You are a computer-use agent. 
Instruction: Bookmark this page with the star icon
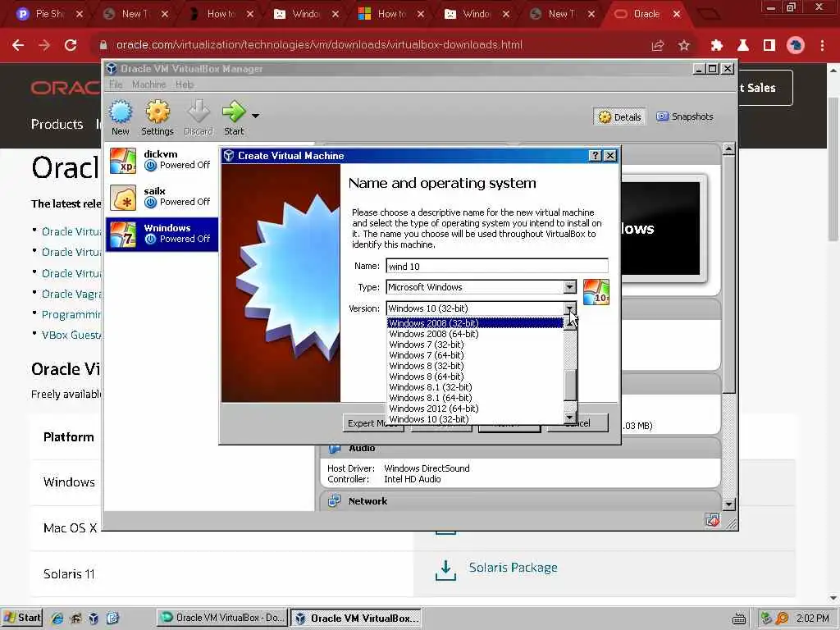pos(684,46)
